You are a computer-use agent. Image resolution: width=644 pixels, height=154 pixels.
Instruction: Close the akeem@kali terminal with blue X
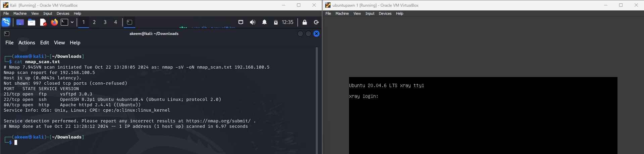click(316, 34)
